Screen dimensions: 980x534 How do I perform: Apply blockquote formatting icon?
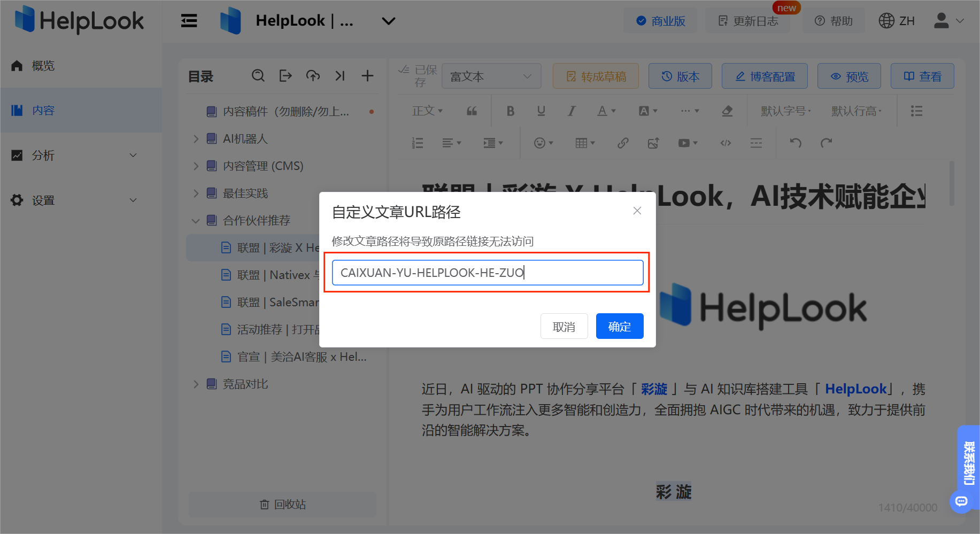[472, 111]
